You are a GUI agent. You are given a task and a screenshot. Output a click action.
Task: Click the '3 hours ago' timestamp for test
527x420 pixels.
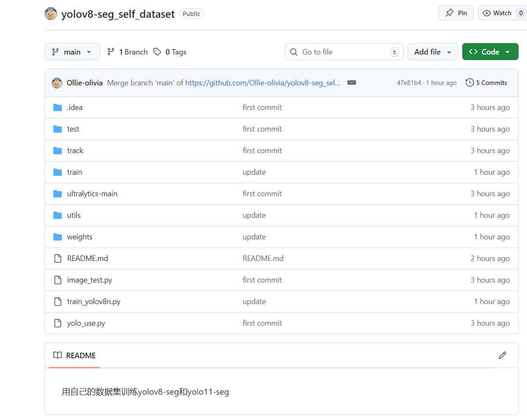tap(490, 129)
